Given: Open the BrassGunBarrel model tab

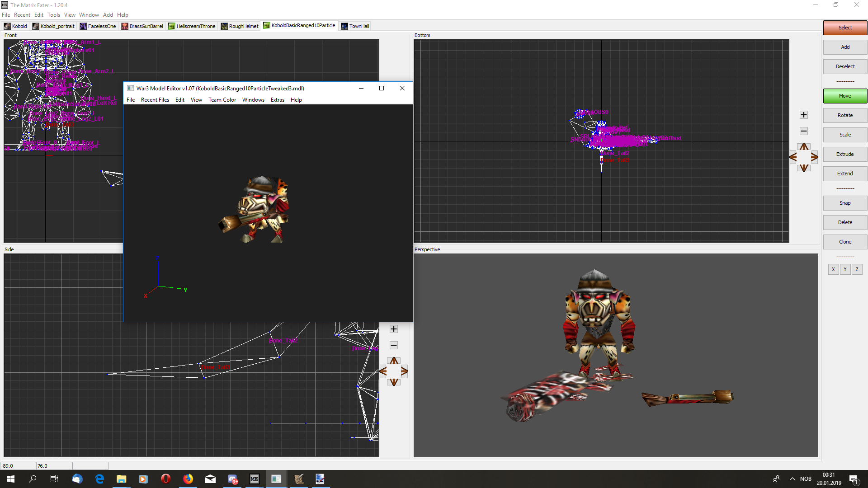Looking at the screenshot, I should pos(142,26).
